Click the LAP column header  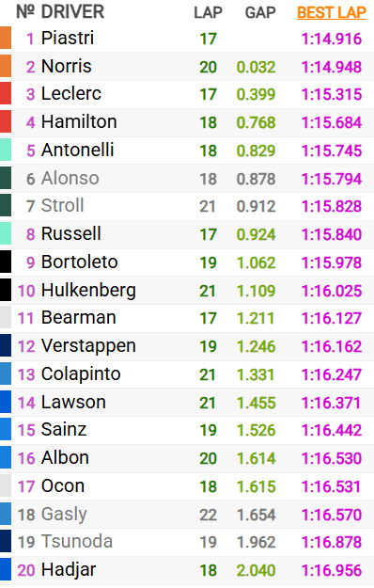(x=208, y=12)
